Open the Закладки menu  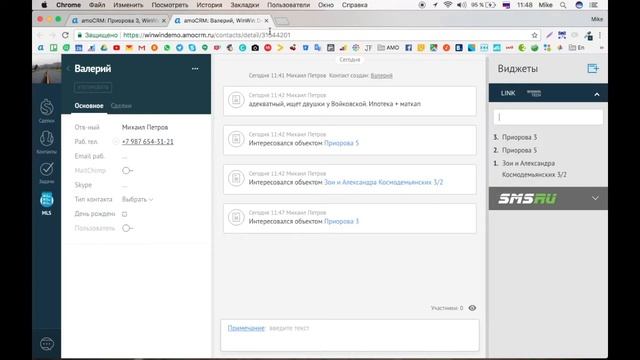(244, 5)
